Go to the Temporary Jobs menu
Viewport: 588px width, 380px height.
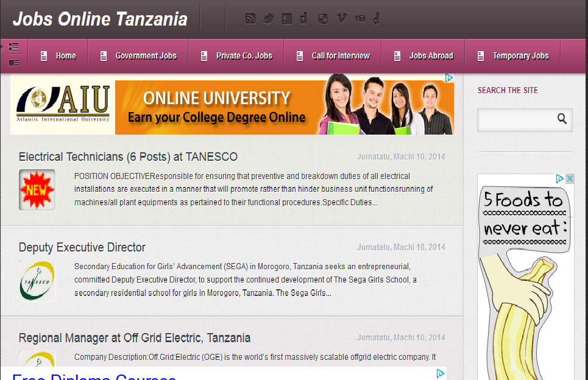pos(521,55)
